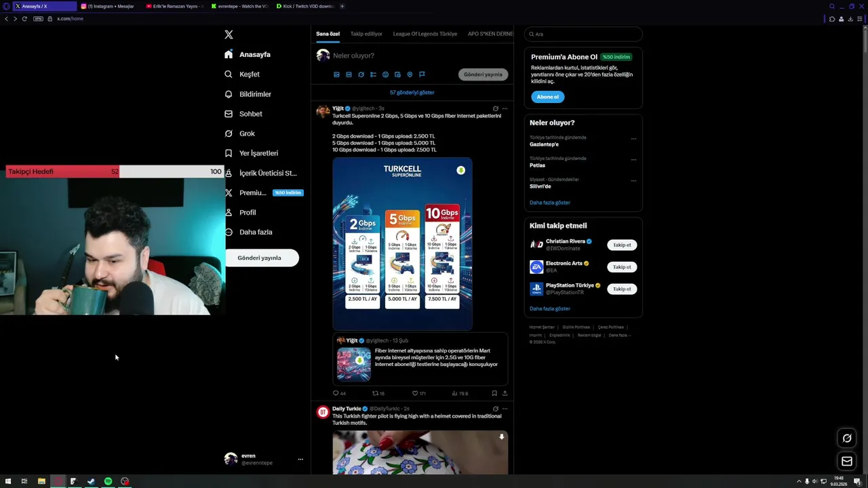Add media icon in the composer
This screenshot has width=868, height=488.
coord(336,75)
